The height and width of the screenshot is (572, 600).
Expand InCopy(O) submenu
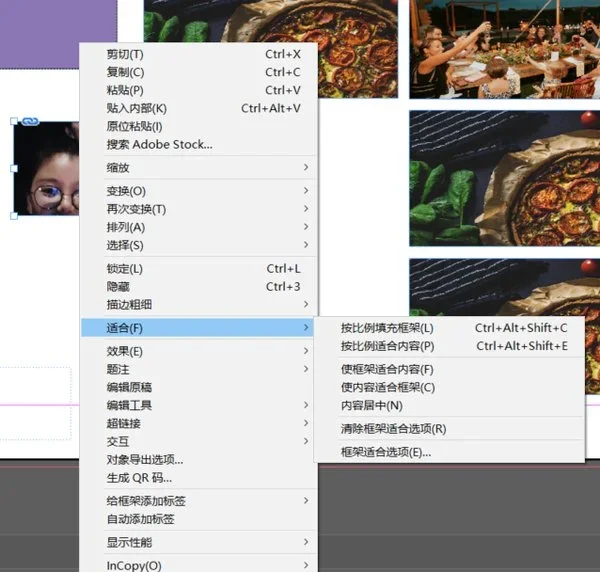coord(198,565)
